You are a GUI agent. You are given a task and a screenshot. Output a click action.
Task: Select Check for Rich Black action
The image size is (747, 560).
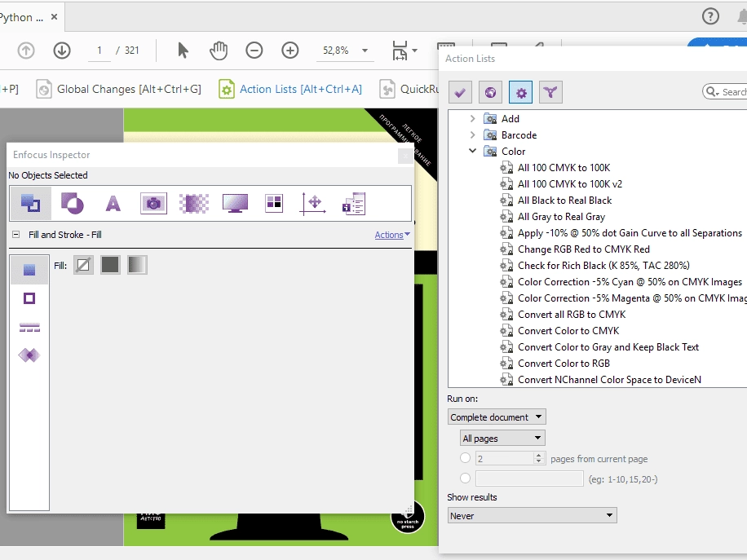(603, 265)
